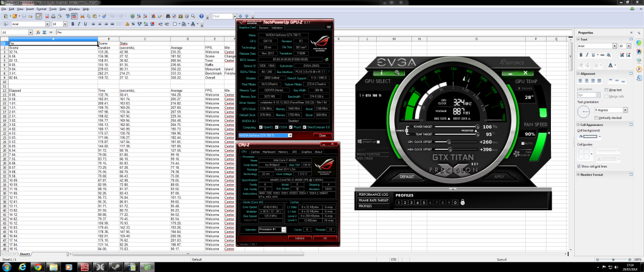Toggle Show cell grid lines checkbox
The image size is (644, 272).
pyautogui.click(x=579, y=166)
